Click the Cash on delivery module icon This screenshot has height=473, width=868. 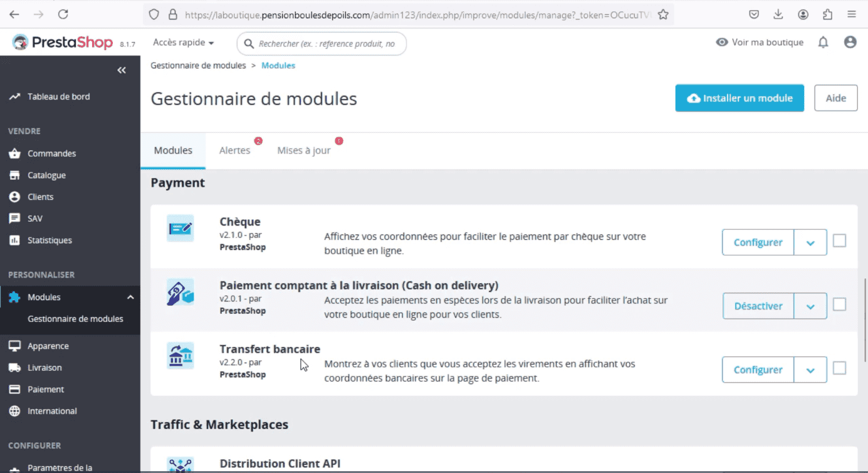(180, 292)
